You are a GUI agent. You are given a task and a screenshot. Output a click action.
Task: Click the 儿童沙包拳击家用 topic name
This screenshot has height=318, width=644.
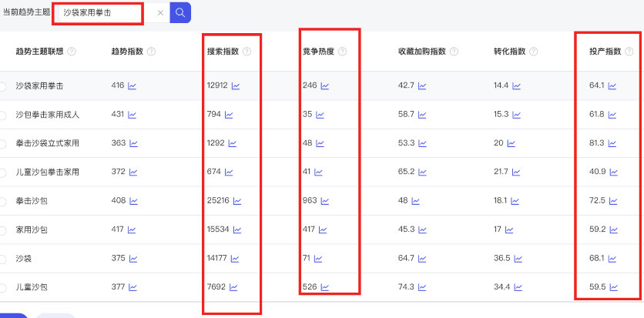tap(48, 172)
